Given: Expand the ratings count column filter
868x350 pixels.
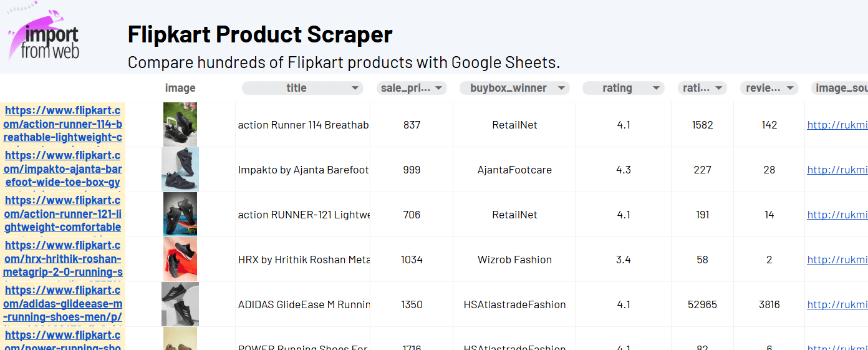Looking at the screenshot, I should pos(719,88).
